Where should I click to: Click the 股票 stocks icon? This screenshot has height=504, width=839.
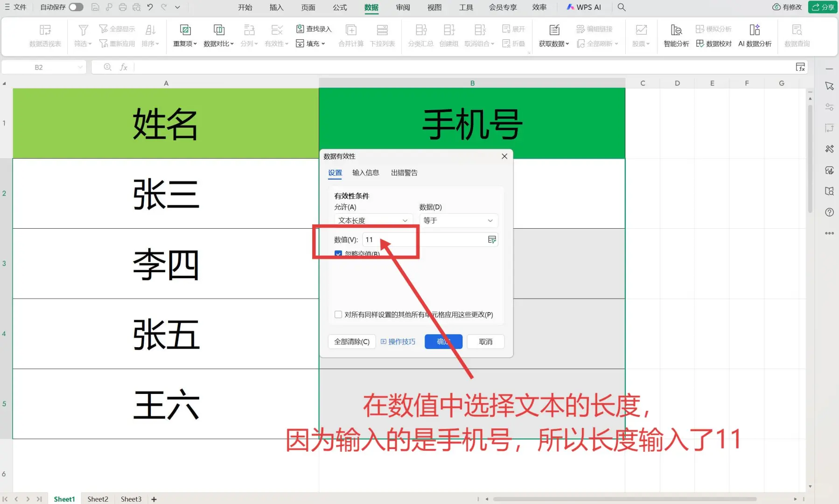(641, 30)
